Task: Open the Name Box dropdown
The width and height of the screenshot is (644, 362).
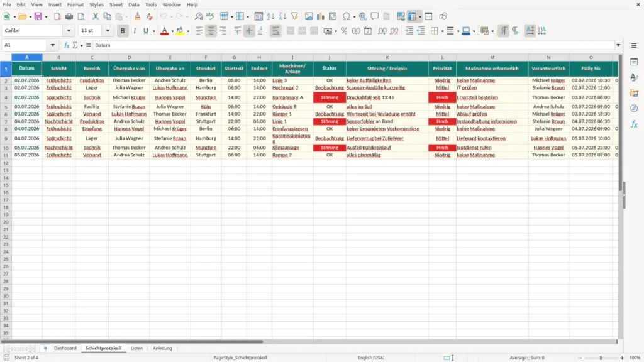Action: [53, 45]
